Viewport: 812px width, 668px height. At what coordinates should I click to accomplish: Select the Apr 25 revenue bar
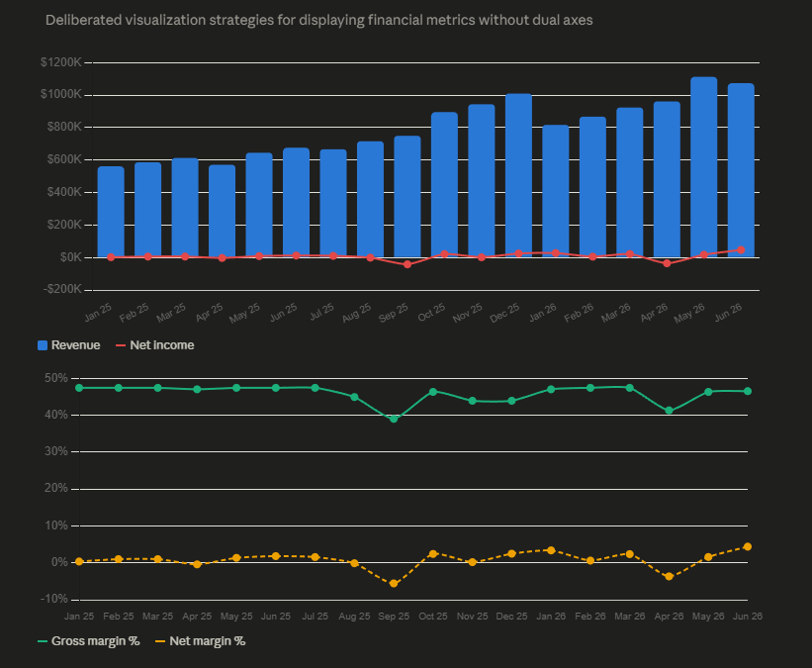(223, 212)
